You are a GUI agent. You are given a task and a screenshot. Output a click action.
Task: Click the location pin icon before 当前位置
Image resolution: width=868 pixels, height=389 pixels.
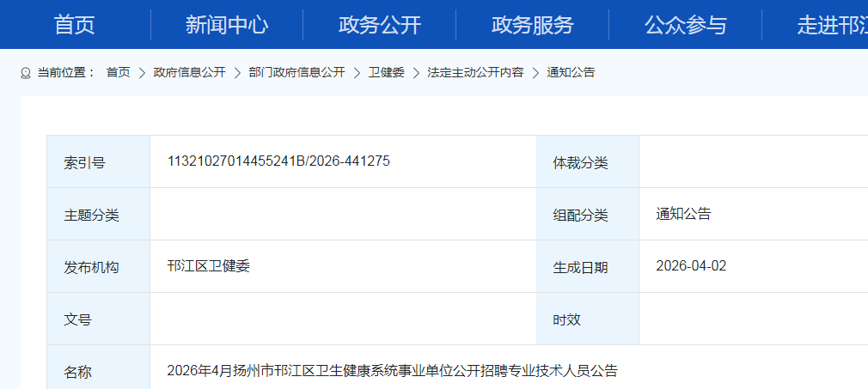coord(25,73)
